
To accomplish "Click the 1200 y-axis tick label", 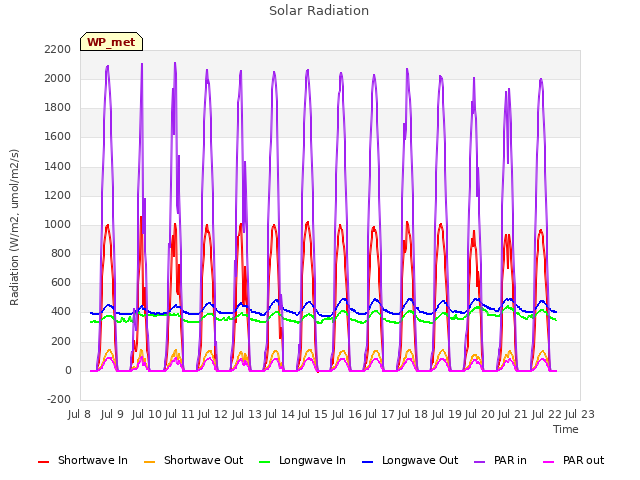I will tap(58, 196).
